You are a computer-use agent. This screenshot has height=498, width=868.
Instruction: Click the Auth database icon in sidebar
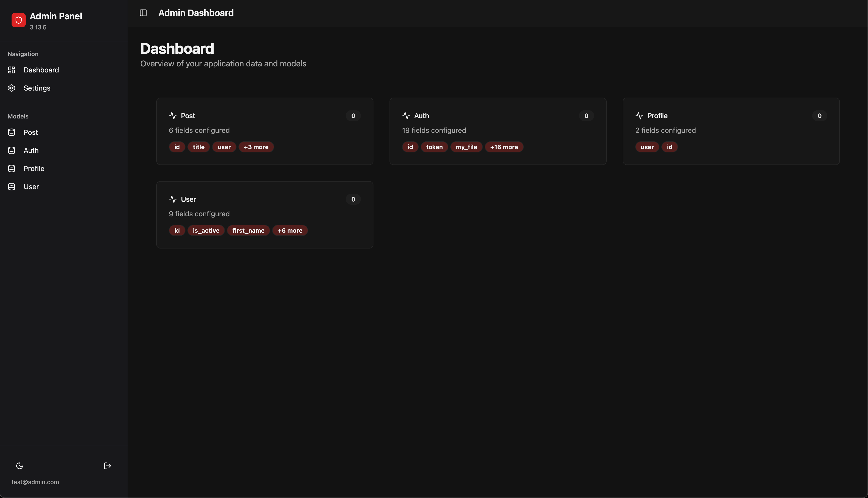point(12,150)
